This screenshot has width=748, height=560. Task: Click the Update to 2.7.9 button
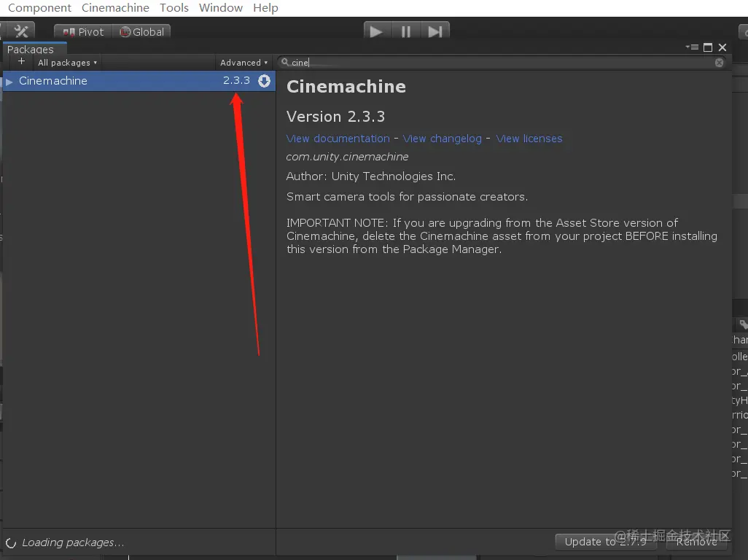(606, 542)
